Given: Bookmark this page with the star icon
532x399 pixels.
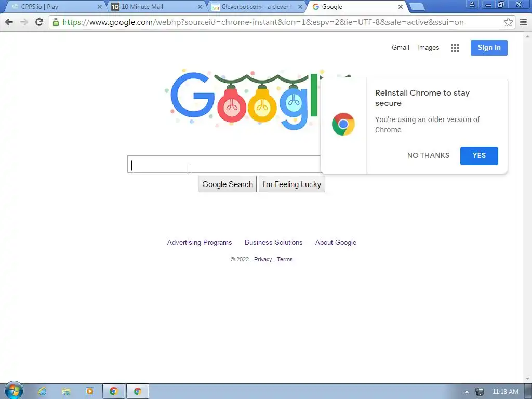Looking at the screenshot, I should 508,22.
